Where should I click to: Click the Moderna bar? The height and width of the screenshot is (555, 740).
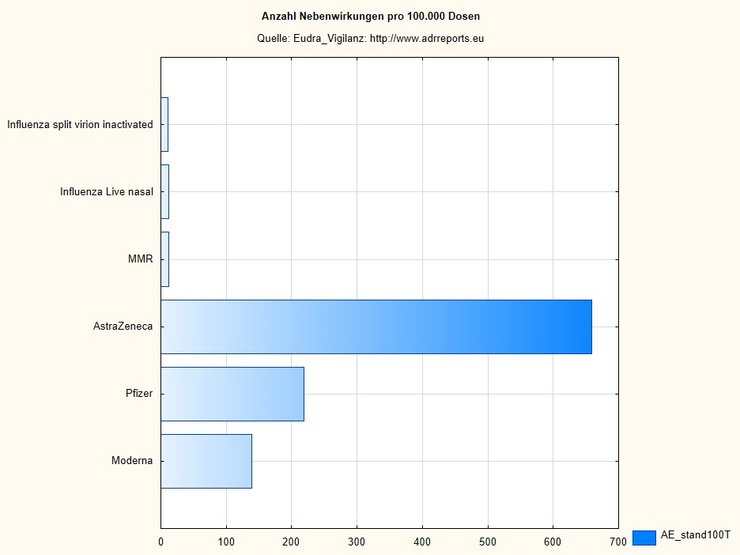click(x=206, y=461)
